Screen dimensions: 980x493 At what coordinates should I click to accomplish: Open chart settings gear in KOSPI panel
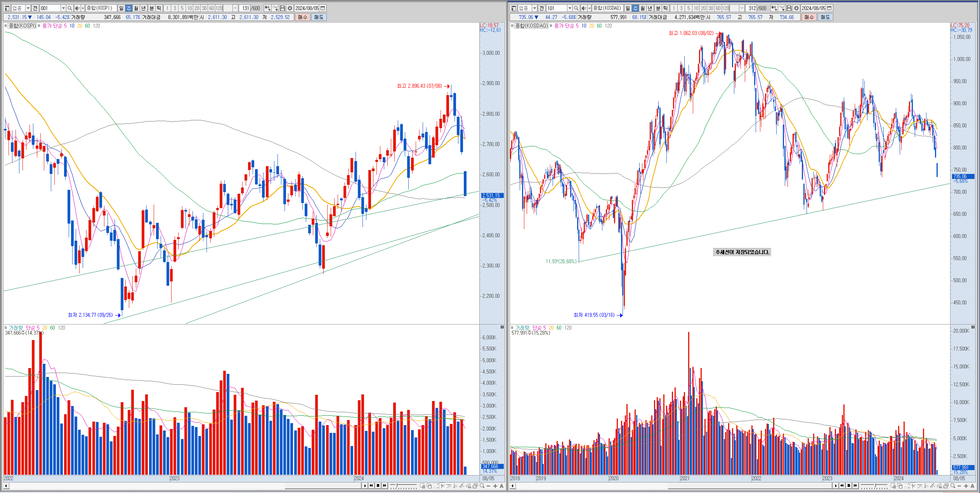pos(290,8)
